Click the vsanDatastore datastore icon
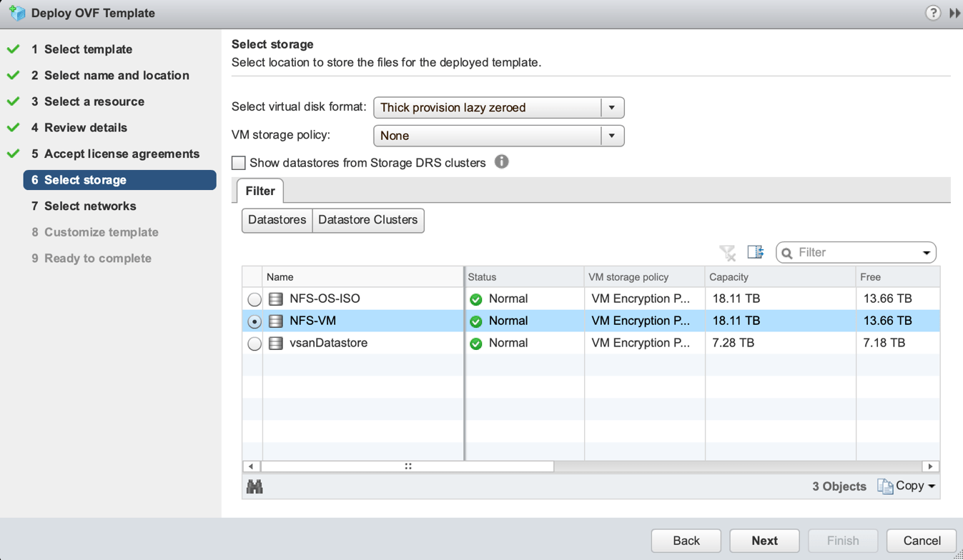Image resolution: width=963 pixels, height=560 pixels. point(275,343)
